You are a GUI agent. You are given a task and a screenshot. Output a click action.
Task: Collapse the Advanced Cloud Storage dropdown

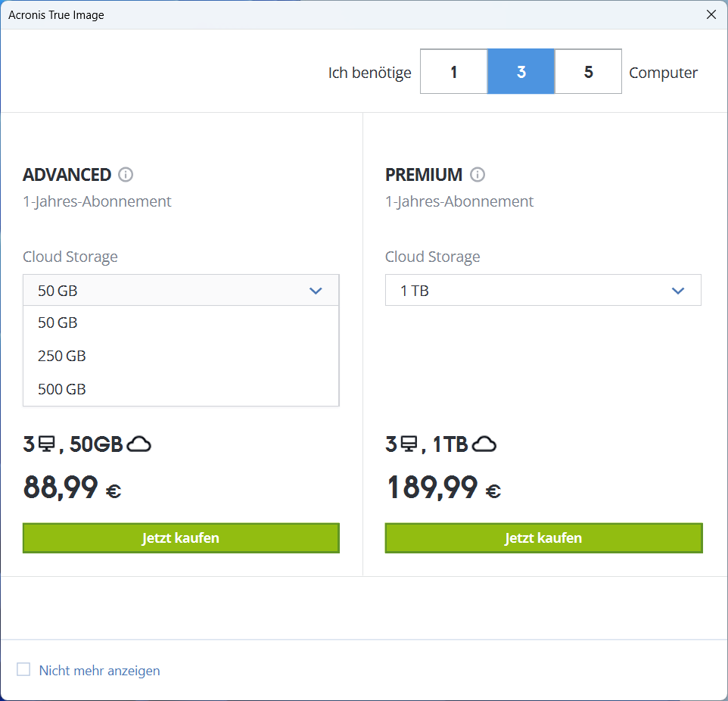[x=181, y=291]
